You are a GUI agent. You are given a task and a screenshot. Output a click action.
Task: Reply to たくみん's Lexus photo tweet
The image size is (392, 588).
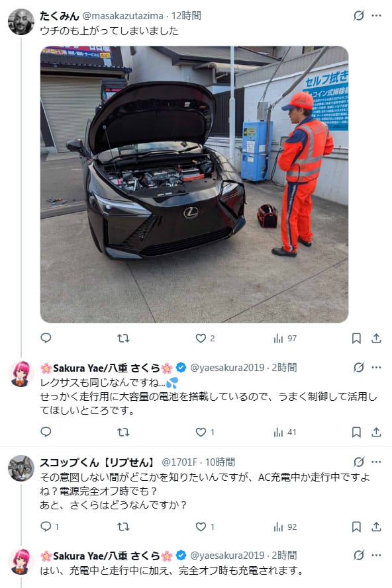coord(46,338)
